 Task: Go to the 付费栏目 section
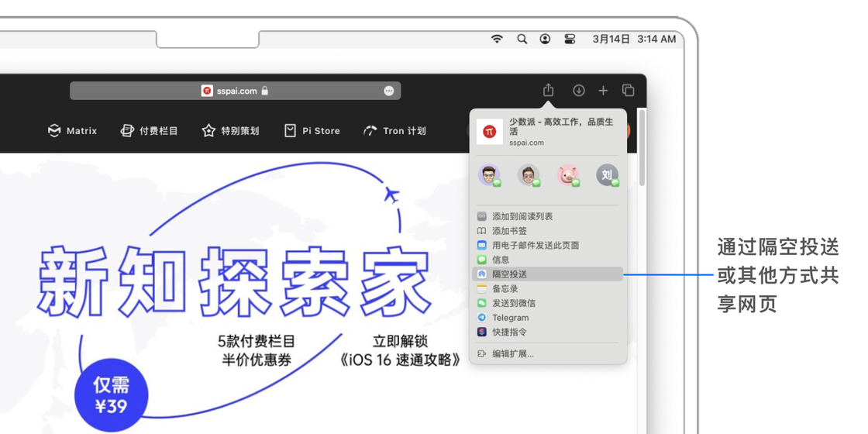point(150,131)
